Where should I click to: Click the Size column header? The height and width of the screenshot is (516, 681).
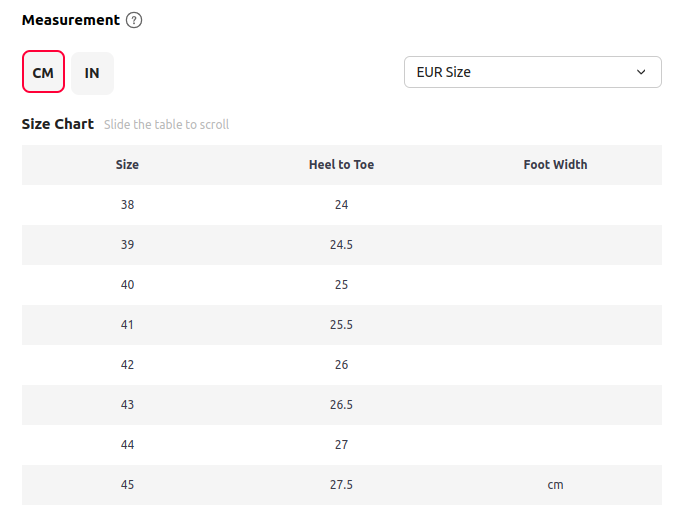tap(127, 165)
